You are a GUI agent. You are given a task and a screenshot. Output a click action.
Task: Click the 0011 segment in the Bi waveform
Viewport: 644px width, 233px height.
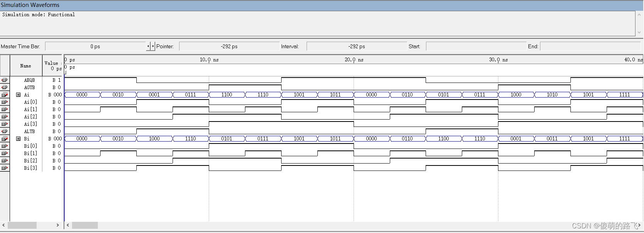pyautogui.click(x=552, y=138)
